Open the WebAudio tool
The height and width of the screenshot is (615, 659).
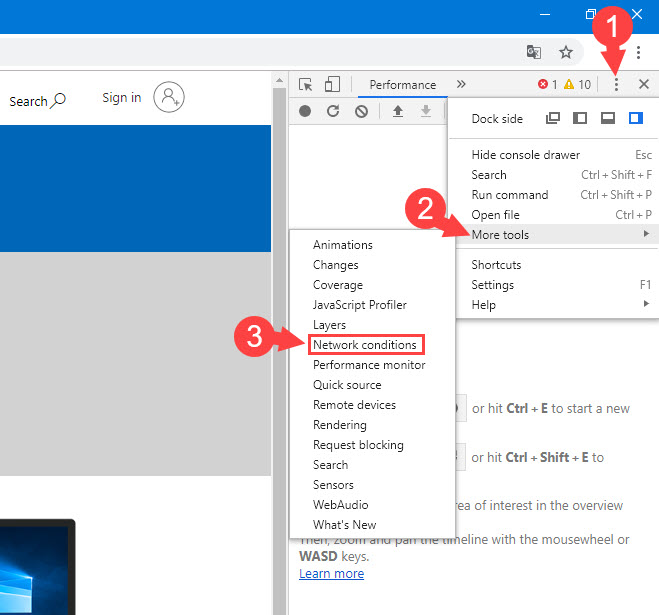click(372, 504)
